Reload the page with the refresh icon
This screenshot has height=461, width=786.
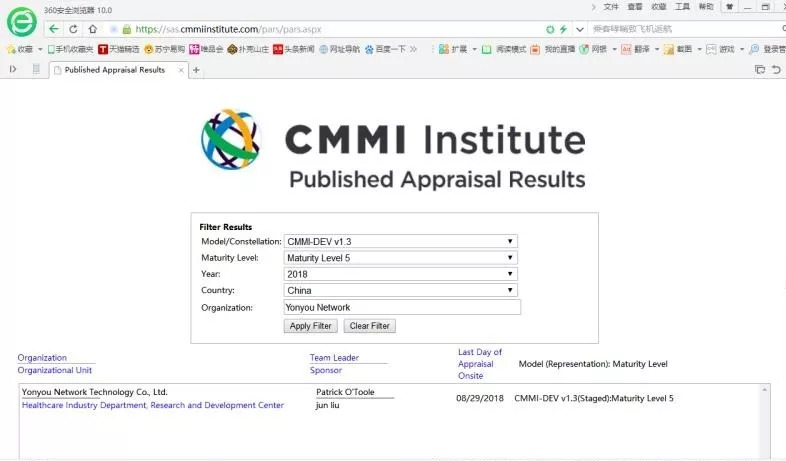pyautogui.click(x=73, y=29)
